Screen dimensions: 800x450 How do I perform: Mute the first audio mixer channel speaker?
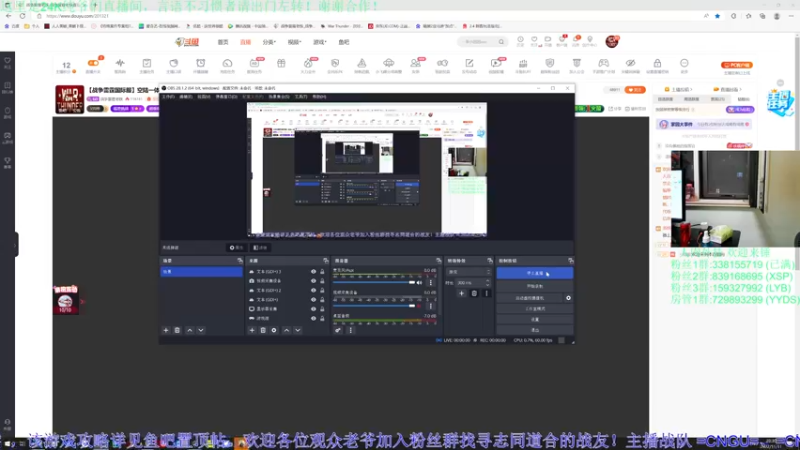(420, 283)
